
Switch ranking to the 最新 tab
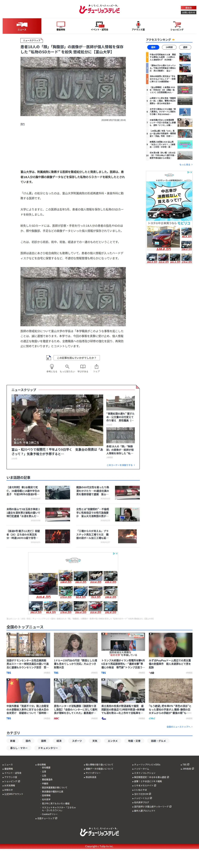pos(153,47)
